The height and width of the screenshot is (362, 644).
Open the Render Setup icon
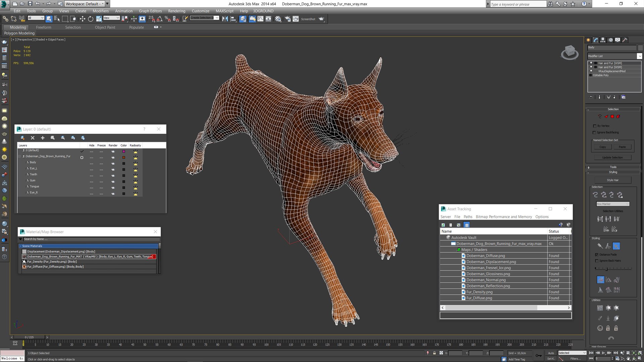(x=287, y=19)
